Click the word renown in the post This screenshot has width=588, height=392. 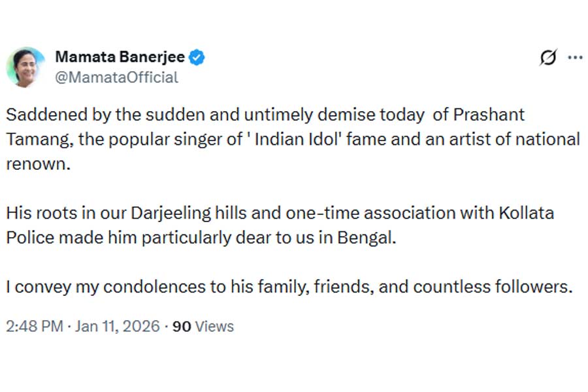(37, 164)
